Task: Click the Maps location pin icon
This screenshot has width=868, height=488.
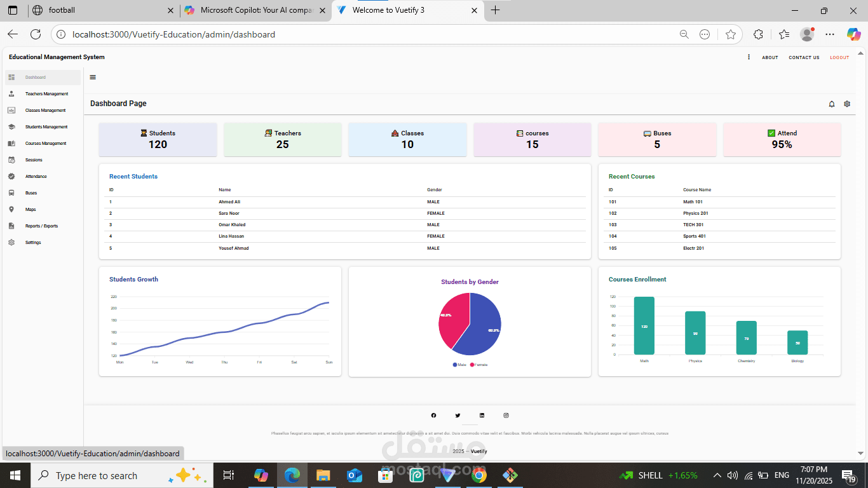Action: (11, 210)
